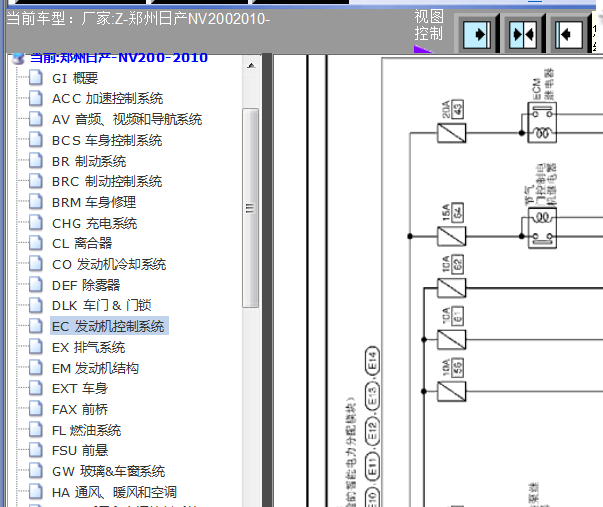Click the page icon beside HA 通风
This screenshot has height=507, width=603.
pos(36,491)
